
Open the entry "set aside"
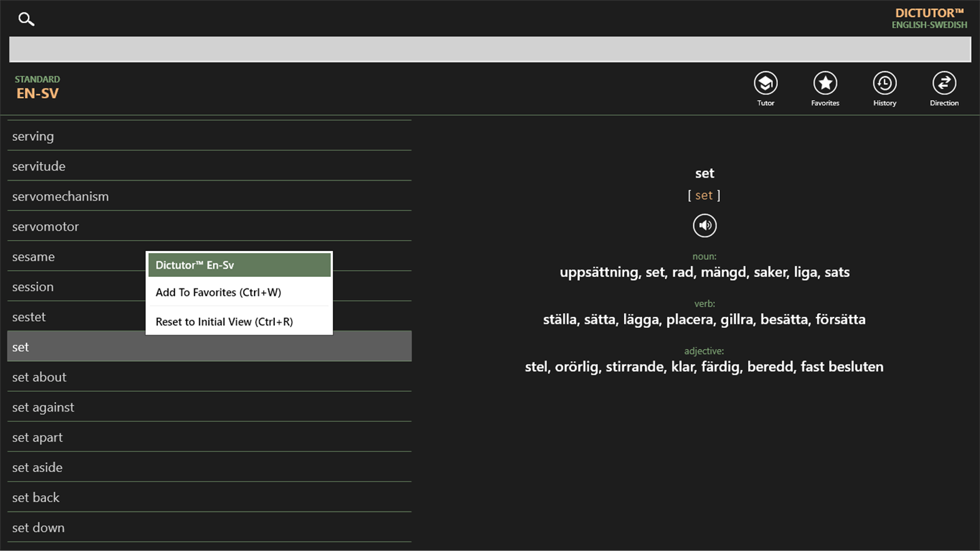coord(210,467)
